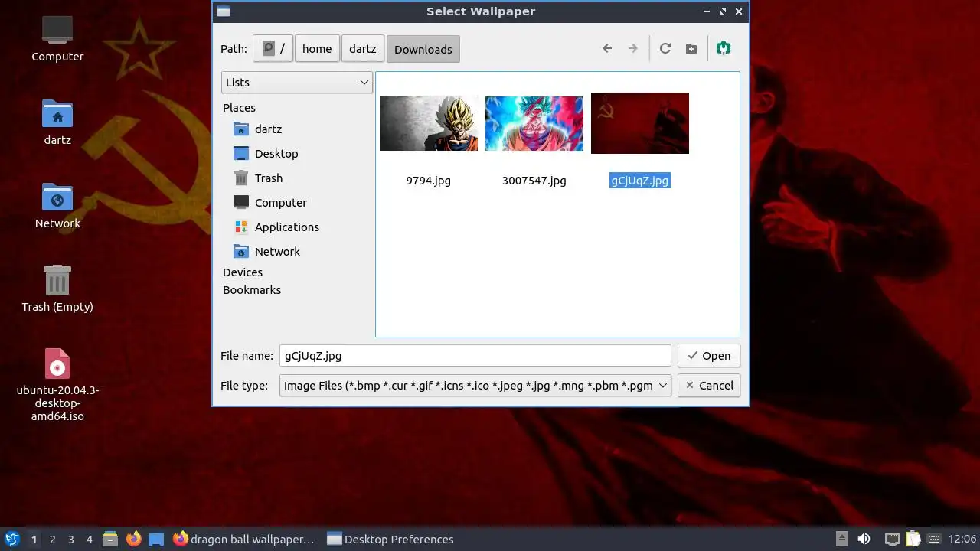The width and height of the screenshot is (980, 551).
Task: Click the highlighted gCjUqZ.jpg file name
Action: coord(640,181)
